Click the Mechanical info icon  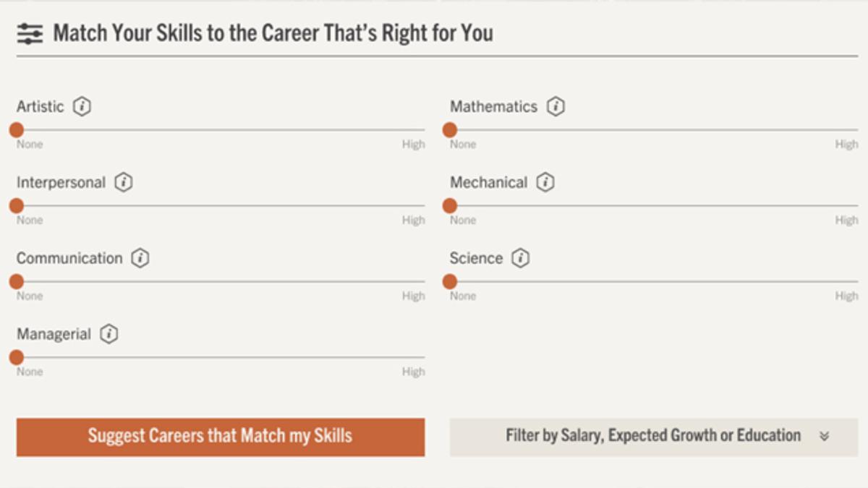pos(545,183)
